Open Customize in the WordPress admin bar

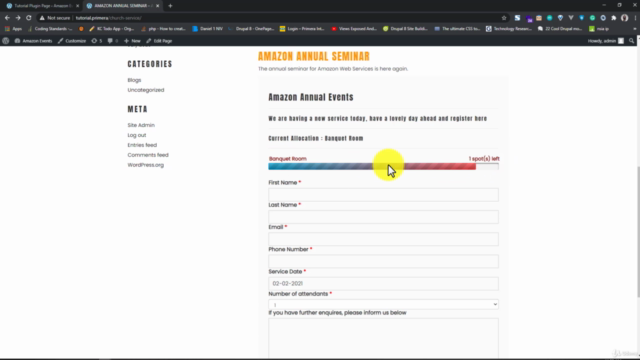pyautogui.click(x=72, y=41)
